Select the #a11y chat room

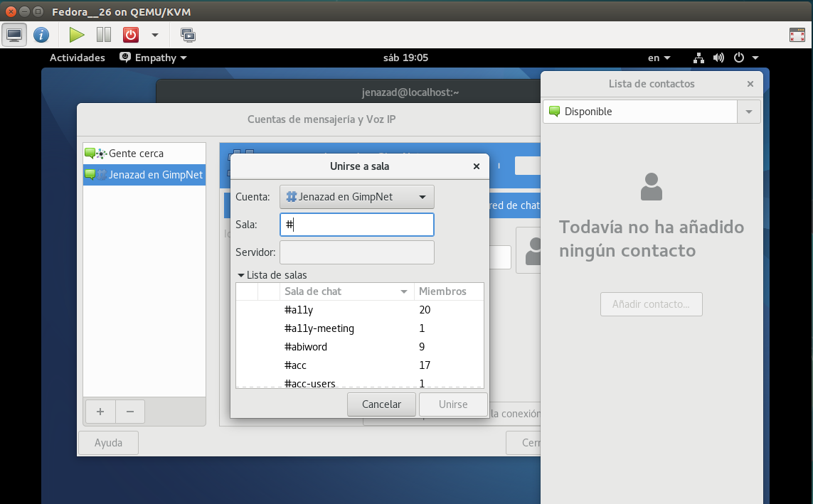[360, 310]
